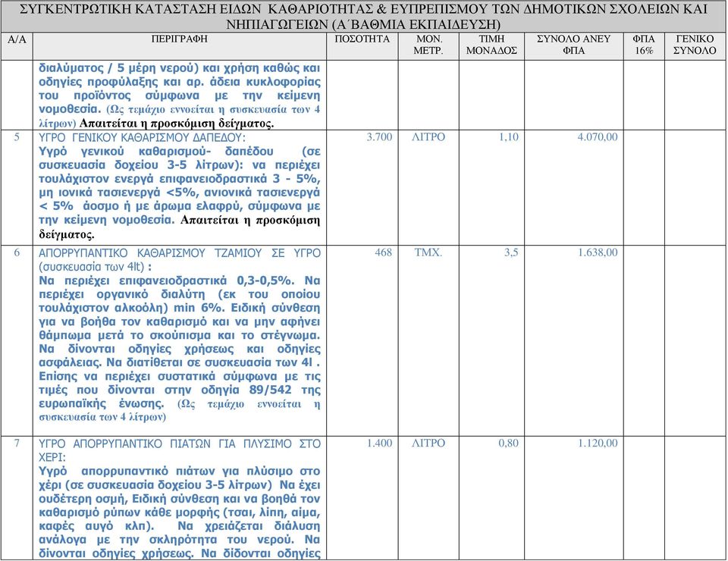
Task: Click heading 'ΑΠΟΡΡΥΠΑΝΤΙΚΟ ΚΑΘΑΡΙΣΜΟΥ ΤΖΑΜΙΟΥ ΣΕ ΥΓΡΟ'
Action: [180, 253]
